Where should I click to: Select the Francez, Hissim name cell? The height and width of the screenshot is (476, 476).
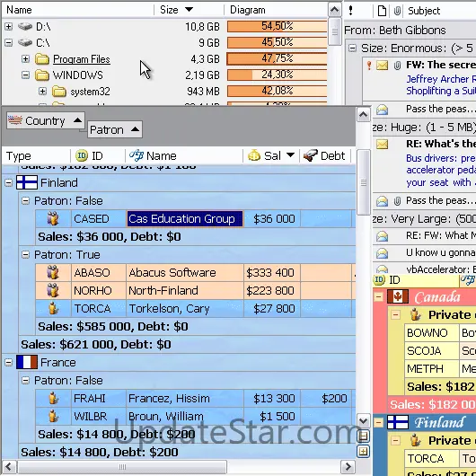point(185,398)
